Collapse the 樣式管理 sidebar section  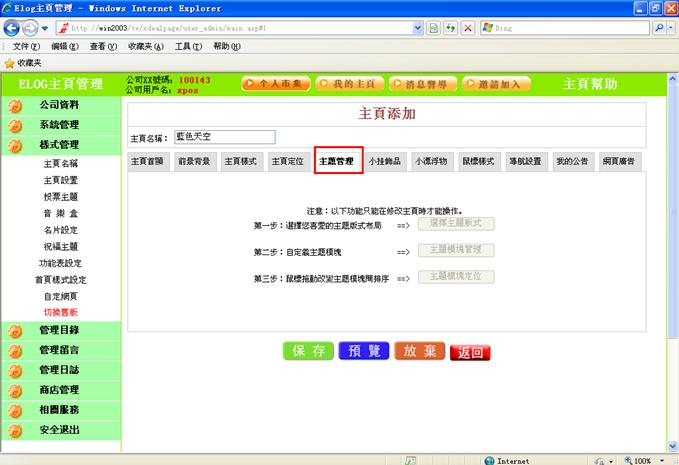tap(59, 145)
